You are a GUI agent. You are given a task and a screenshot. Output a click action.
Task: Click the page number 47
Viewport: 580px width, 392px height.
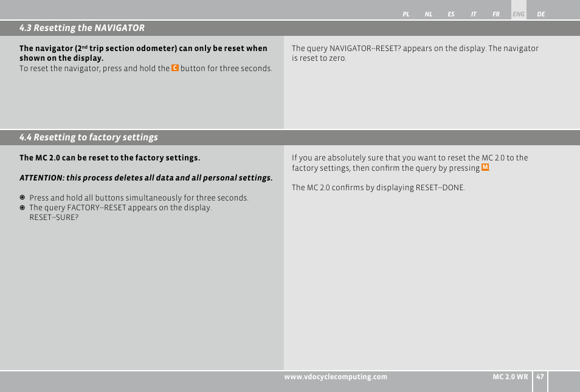pyautogui.click(x=540, y=377)
